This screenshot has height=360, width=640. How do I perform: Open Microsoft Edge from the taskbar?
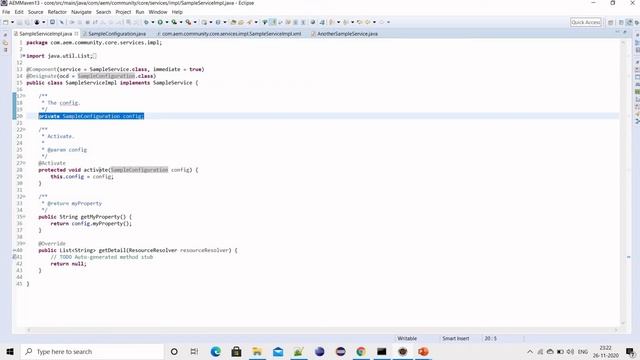pyautogui.click(x=216, y=351)
